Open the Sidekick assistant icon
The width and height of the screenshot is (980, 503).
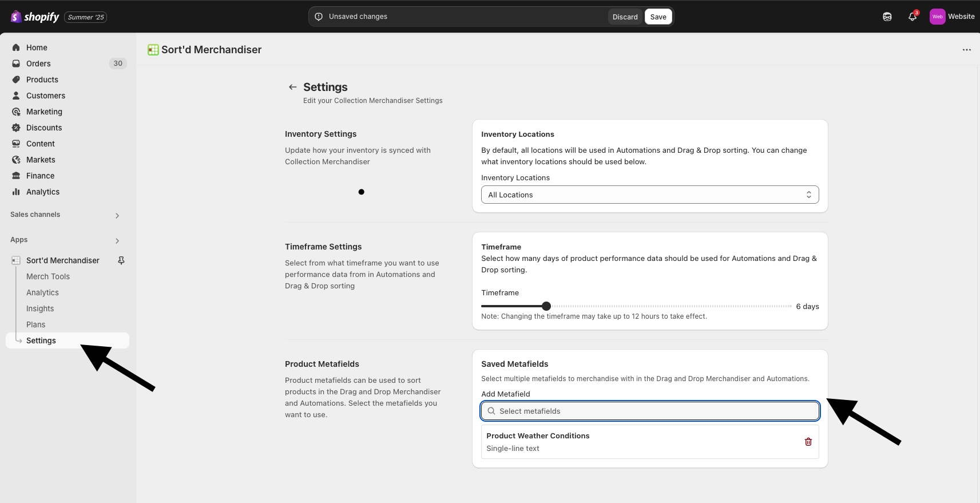[887, 17]
